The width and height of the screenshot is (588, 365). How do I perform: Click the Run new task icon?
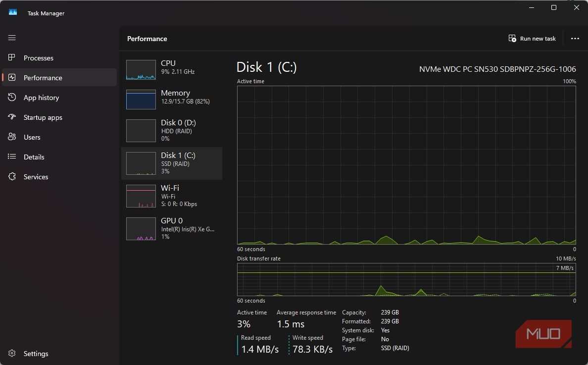coord(512,38)
